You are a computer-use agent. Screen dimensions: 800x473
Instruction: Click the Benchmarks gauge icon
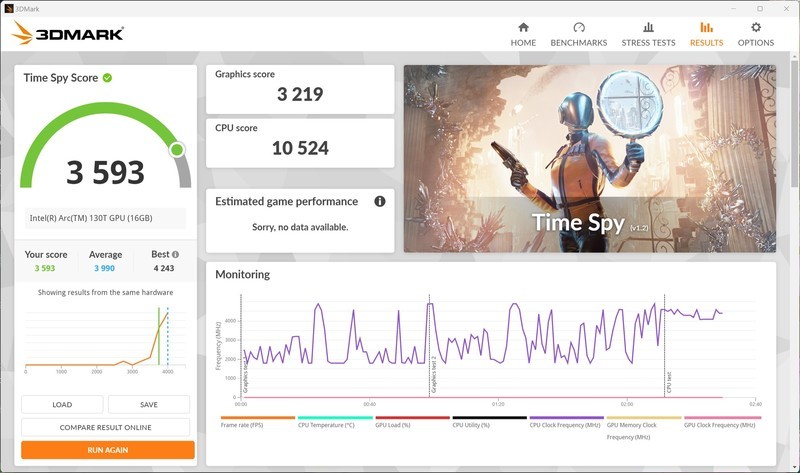point(579,27)
